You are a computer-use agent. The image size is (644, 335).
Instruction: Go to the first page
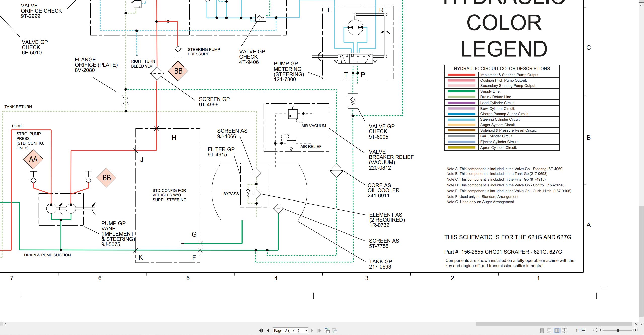tap(261, 330)
